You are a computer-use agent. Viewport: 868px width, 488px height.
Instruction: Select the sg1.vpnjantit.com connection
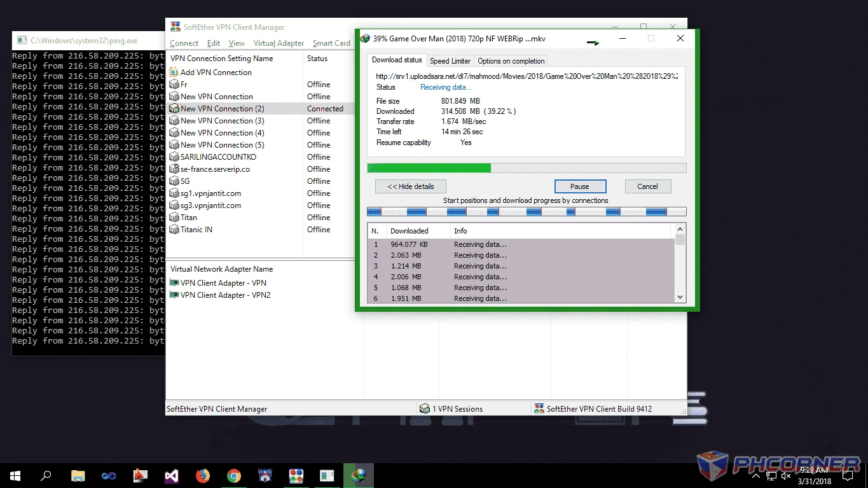point(210,193)
